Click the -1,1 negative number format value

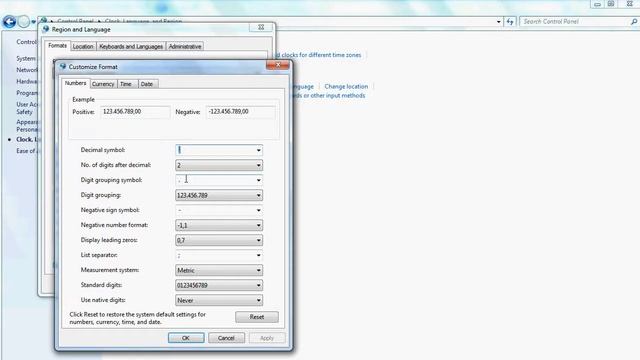click(182, 225)
